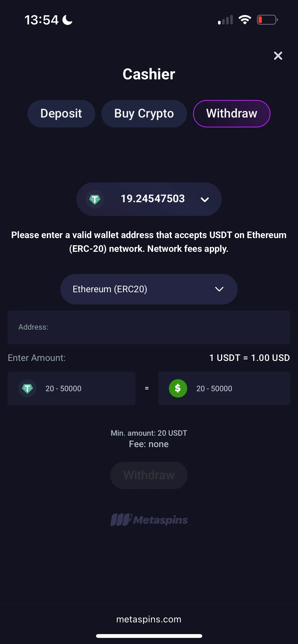Tap the Wi-Fi status icon
The height and width of the screenshot is (644, 298).
click(x=245, y=20)
